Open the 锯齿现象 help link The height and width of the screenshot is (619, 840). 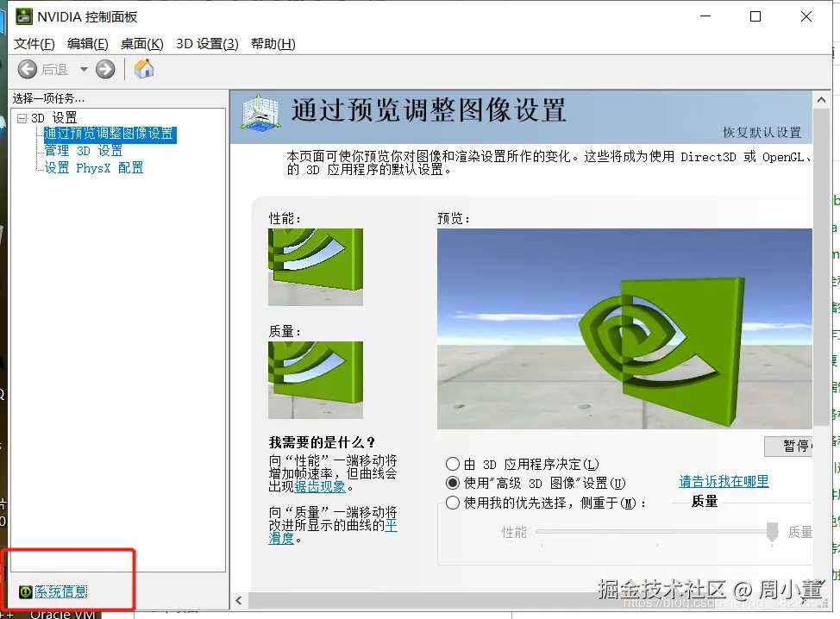pyautogui.click(x=320, y=486)
